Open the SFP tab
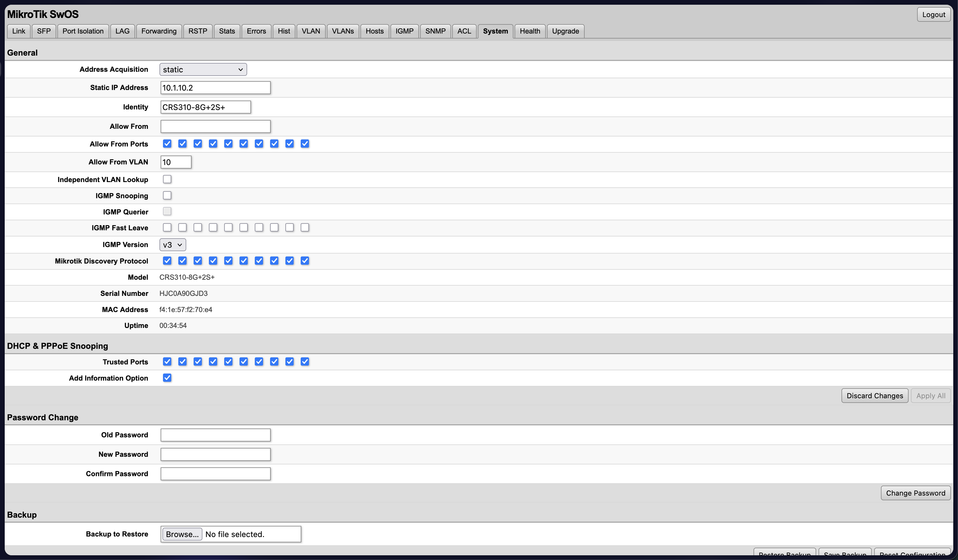958x560 pixels. click(x=44, y=31)
